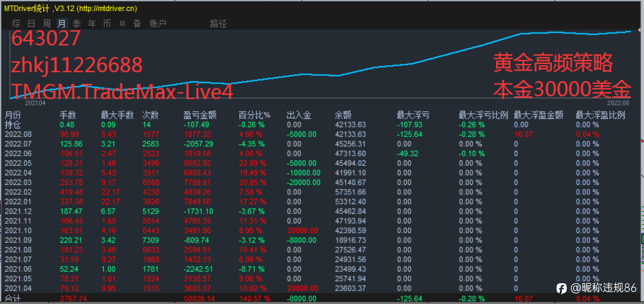The width and height of the screenshot is (644, 304).
Task: Click the 合计 totals row label
Action: pos(13,298)
